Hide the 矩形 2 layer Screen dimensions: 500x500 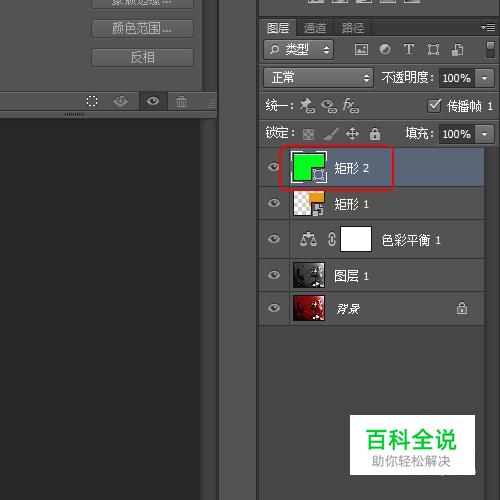[274, 167]
